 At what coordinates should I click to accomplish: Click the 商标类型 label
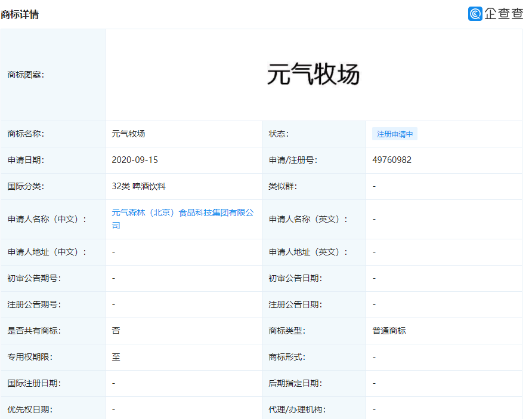click(x=287, y=331)
